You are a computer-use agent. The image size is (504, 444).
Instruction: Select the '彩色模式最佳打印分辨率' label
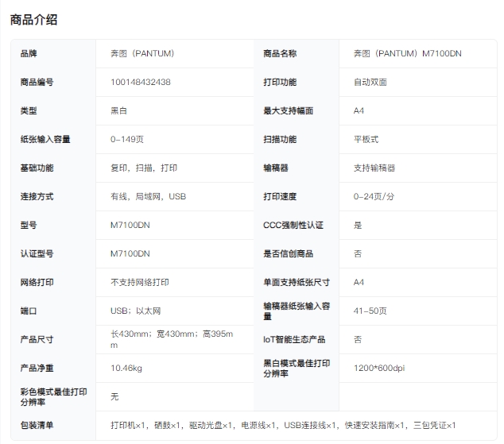(53, 396)
